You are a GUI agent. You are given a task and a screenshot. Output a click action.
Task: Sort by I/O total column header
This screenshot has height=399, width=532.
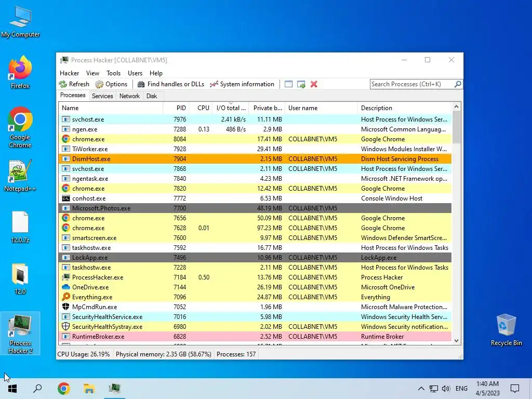point(231,108)
